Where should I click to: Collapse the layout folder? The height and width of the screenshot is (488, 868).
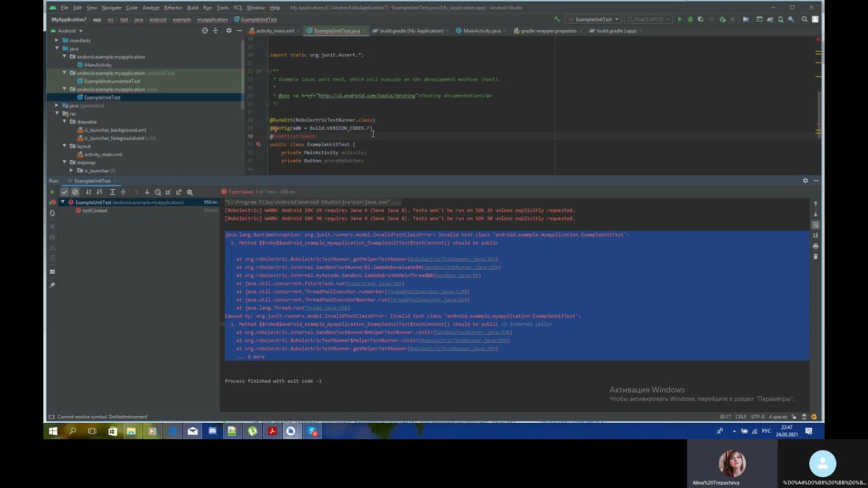(x=64, y=146)
